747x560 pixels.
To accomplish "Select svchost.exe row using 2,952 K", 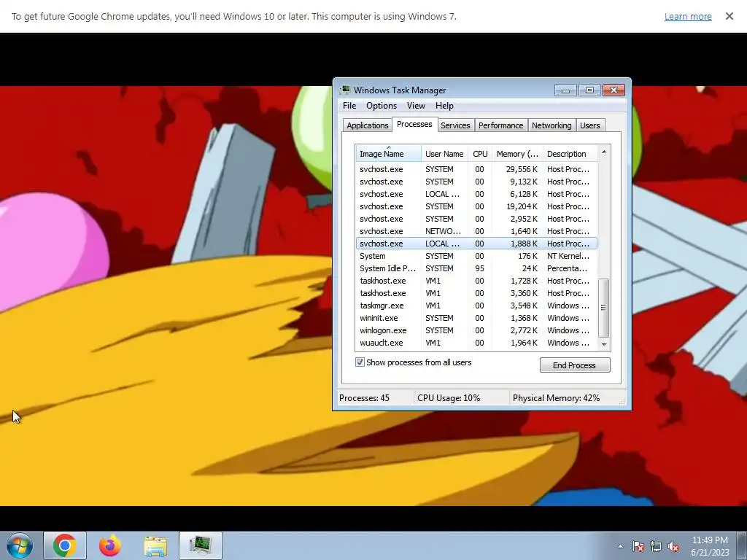I will pos(476,219).
